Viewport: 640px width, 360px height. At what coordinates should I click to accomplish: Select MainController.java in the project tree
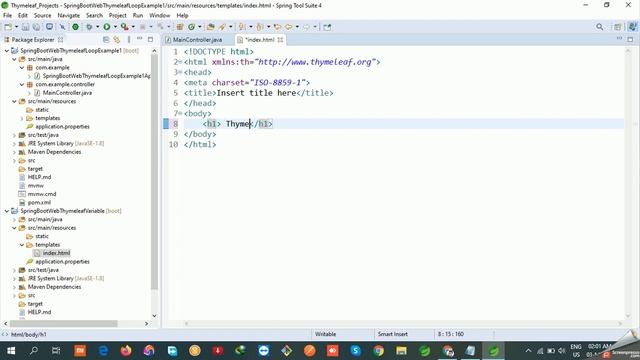pyautogui.click(x=67, y=93)
